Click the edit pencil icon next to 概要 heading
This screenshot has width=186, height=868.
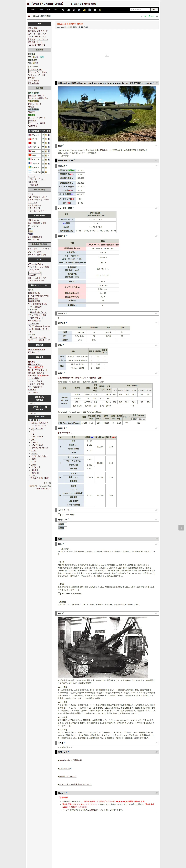click(x=63, y=146)
